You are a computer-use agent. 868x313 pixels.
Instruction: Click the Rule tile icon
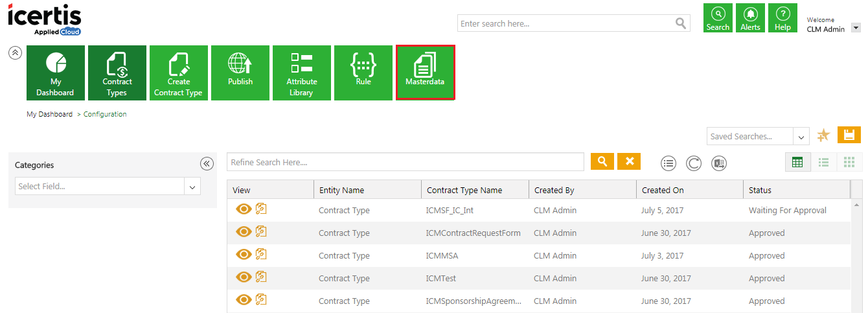point(363,64)
